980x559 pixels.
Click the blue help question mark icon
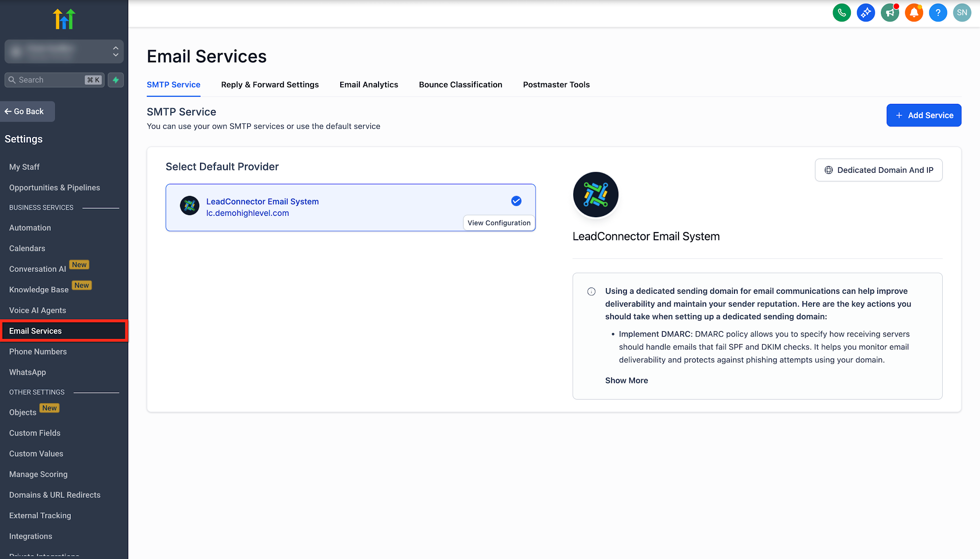(938, 13)
